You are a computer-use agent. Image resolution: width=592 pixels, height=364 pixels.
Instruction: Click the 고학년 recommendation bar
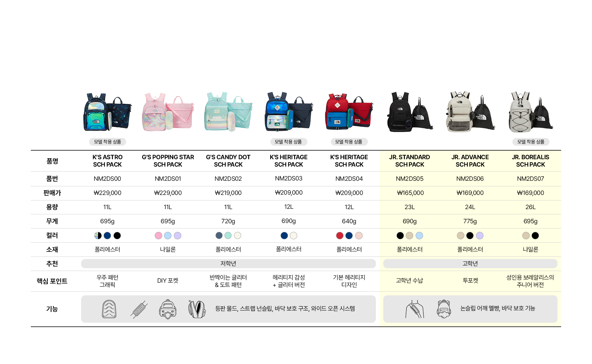[470, 264]
